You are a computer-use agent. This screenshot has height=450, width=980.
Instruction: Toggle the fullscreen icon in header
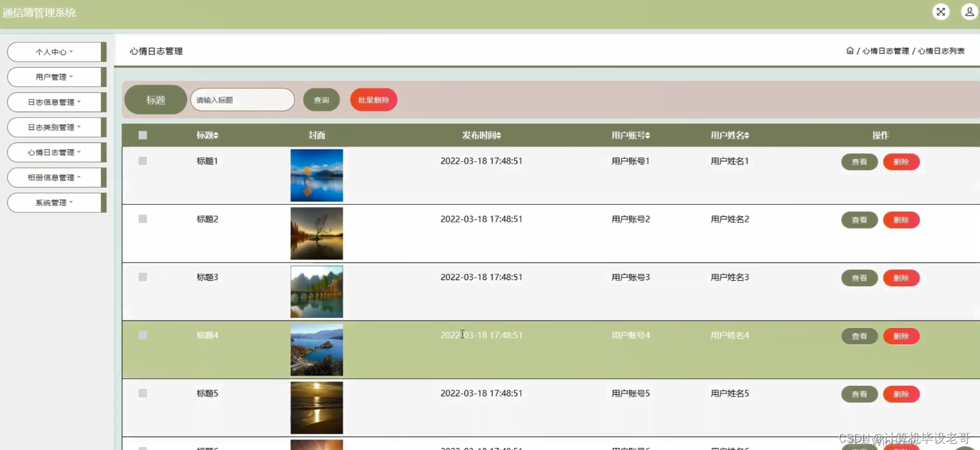point(941,11)
